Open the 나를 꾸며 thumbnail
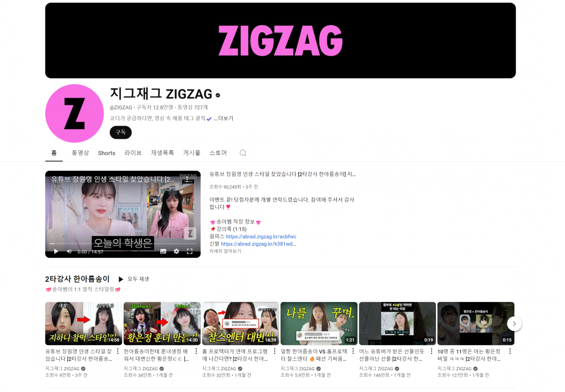 (x=319, y=324)
